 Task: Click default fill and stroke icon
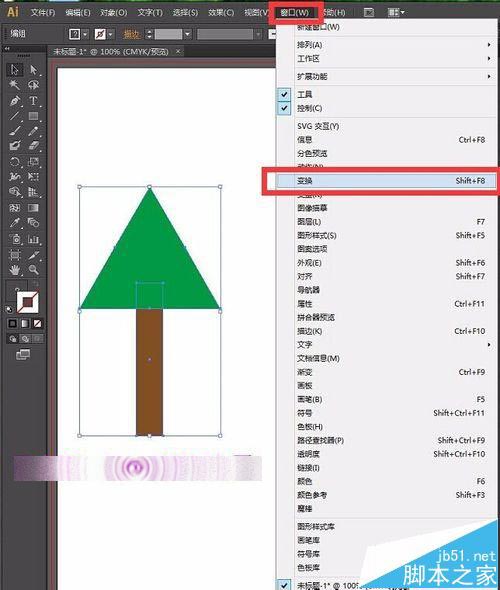point(9,310)
